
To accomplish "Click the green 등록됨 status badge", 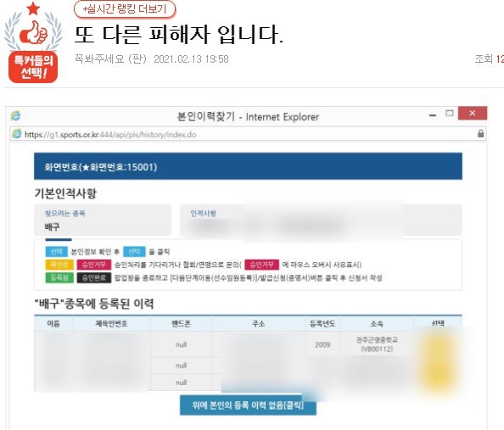I will pos(59,277).
